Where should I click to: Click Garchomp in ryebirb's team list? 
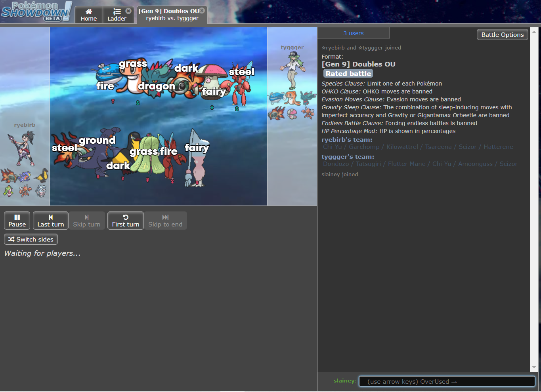[x=364, y=147]
